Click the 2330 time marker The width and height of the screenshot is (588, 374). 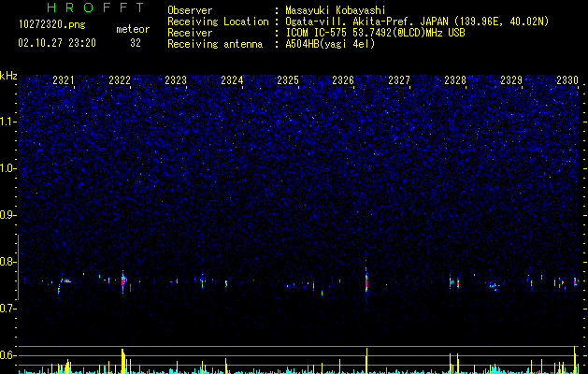click(567, 79)
